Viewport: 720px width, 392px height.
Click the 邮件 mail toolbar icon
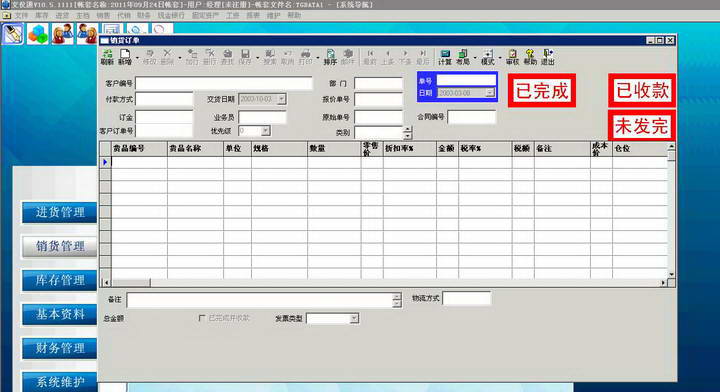coord(348,57)
